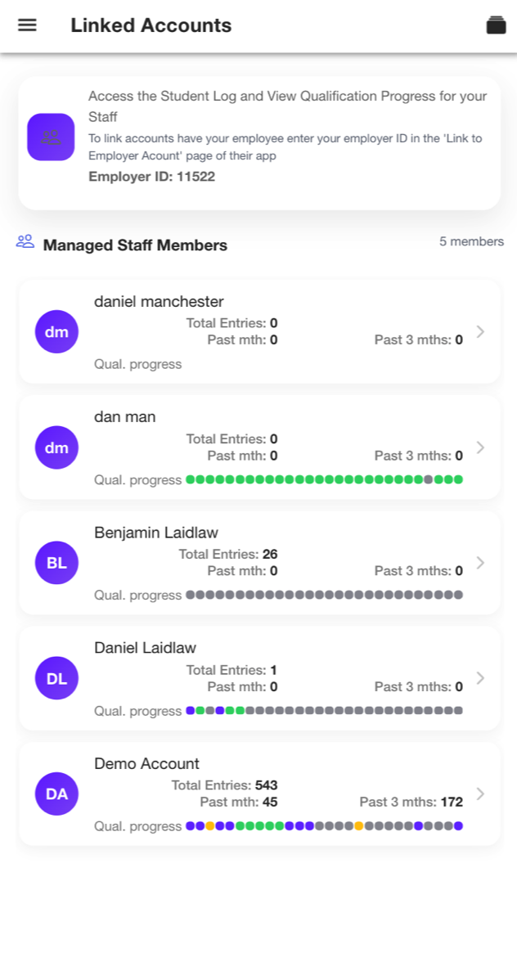The height and width of the screenshot is (980, 517).
Task: Click the purple linked staff icon tile
Action: tap(52, 137)
